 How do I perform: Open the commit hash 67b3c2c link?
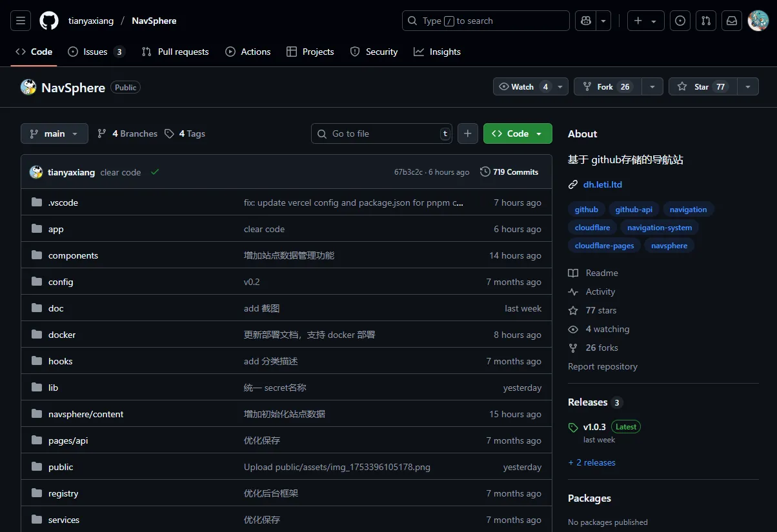(x=409, y=172)
